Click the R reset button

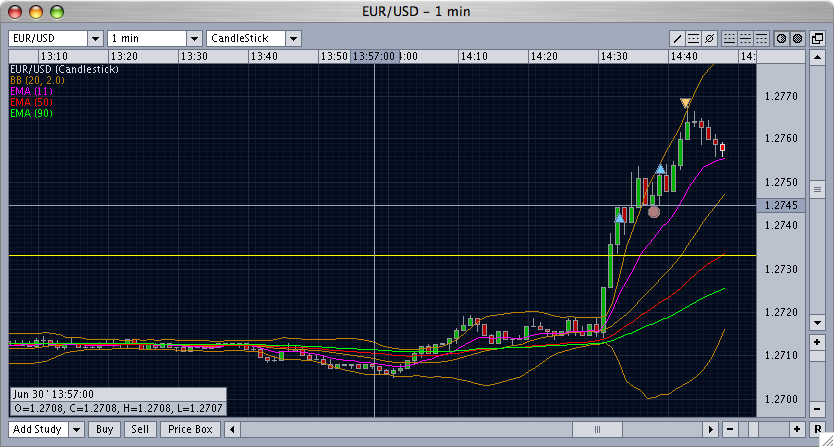(x=817, y=429)
